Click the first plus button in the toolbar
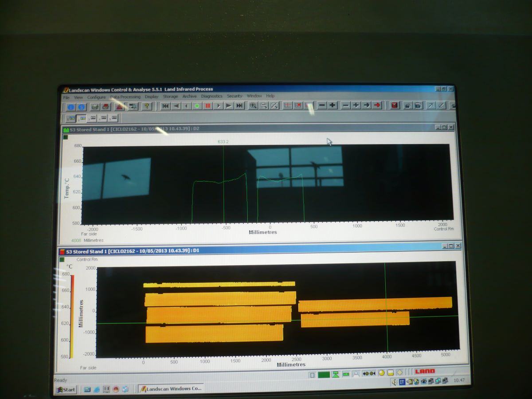The width and height of the screenshot is (532, 399). pyautogui.click(x=333, y=105)
